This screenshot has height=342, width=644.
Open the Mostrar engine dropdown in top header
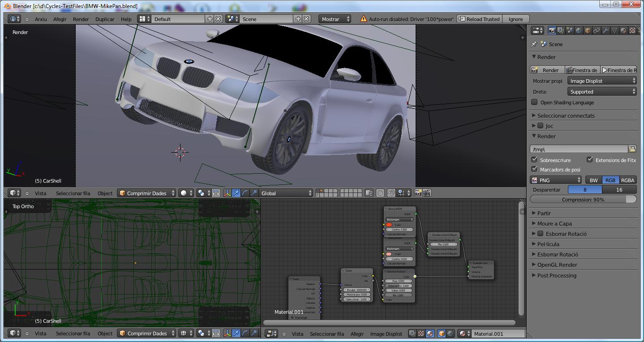tap(335, 19)
